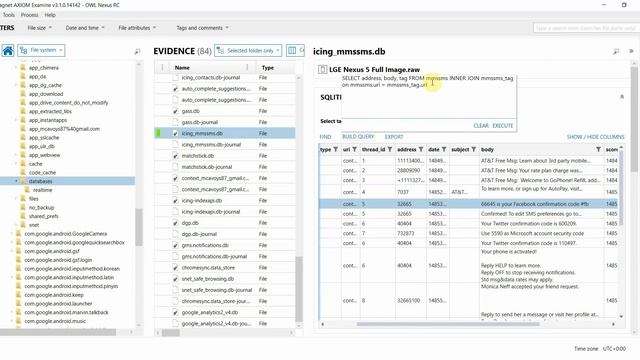Filter the subject column
640x360 pixels.
[x=473, y=149]
